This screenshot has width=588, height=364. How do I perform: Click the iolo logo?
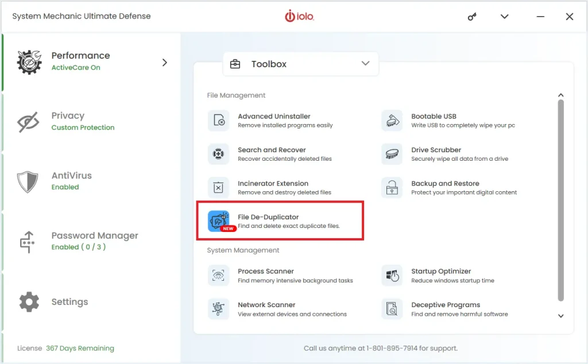299,16
